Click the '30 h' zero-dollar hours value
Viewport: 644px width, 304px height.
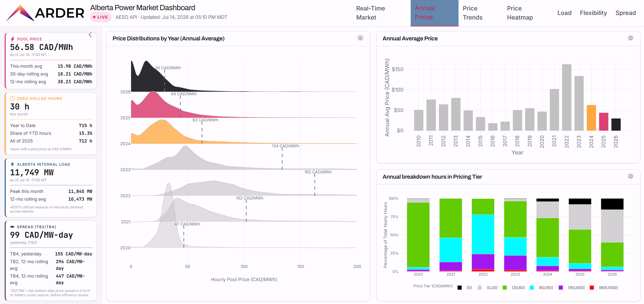[20, 106]
